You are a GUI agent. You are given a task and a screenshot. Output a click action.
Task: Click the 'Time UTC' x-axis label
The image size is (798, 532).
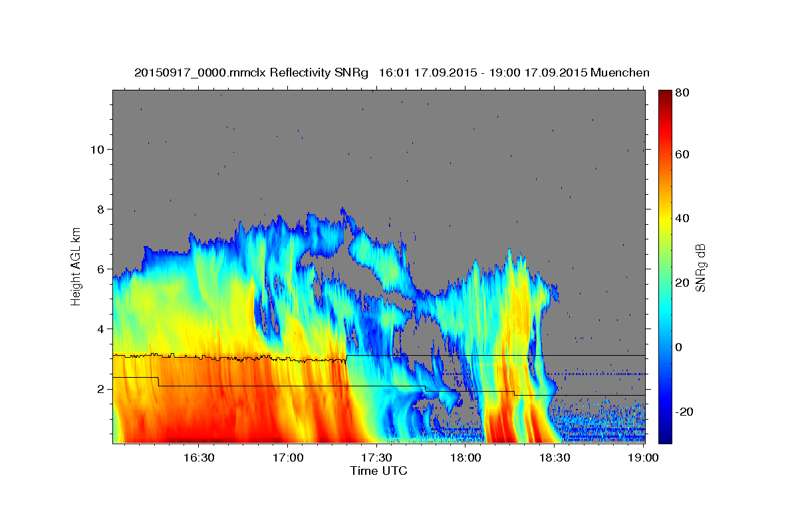click(x=378, y=471)
